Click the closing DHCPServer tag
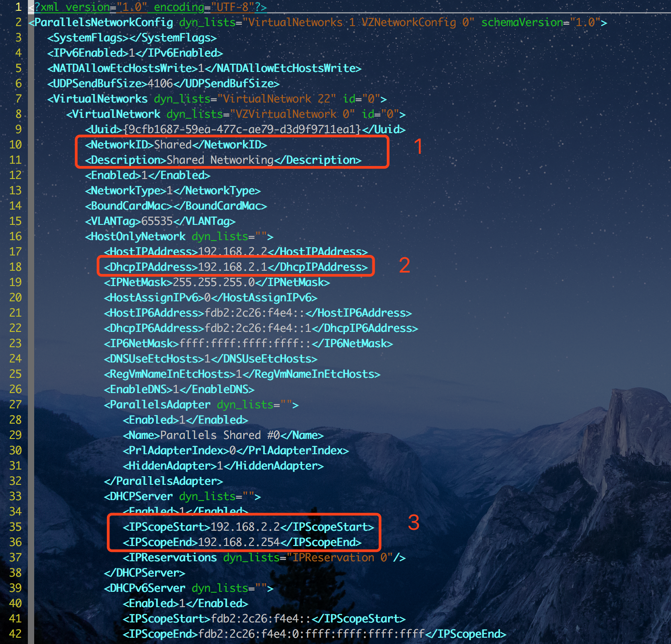 (x=145, y=573)
